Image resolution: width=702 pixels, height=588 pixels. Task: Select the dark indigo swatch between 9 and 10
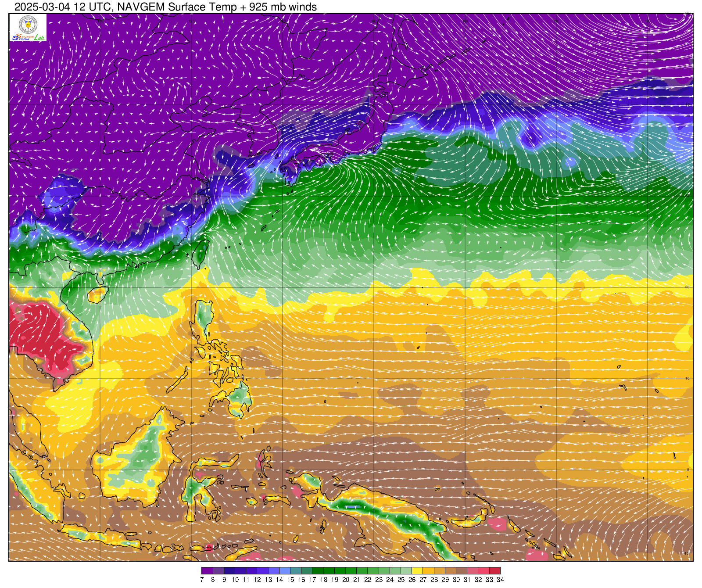click(x=229, y=570)
